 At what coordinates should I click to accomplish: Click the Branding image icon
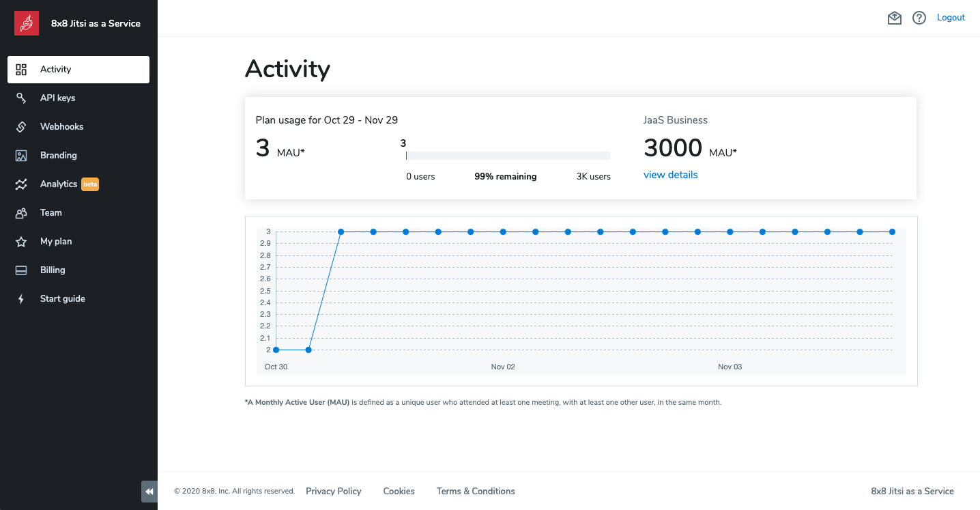(21, 156)
